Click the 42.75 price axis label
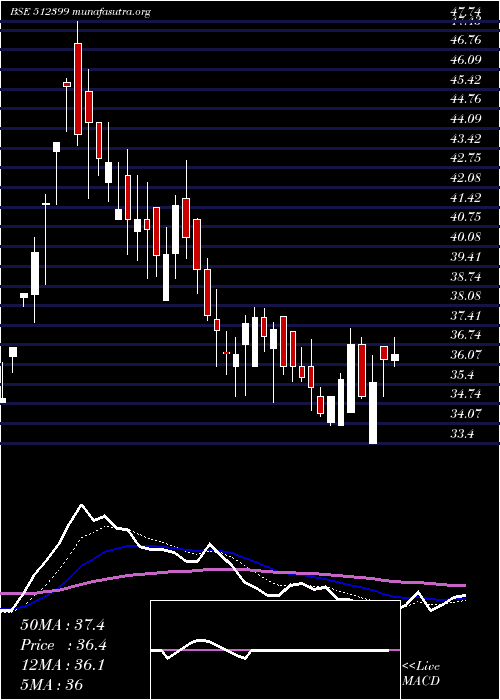 coord(466,158)
